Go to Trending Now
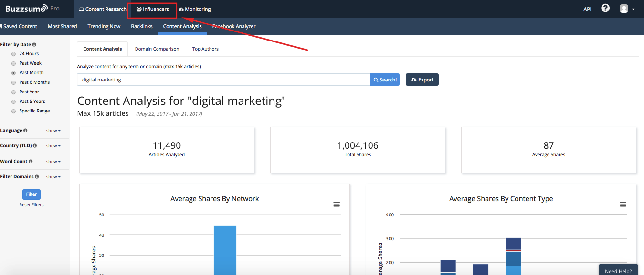This screenshot has width=644, height=275. (x=104, y=26)
